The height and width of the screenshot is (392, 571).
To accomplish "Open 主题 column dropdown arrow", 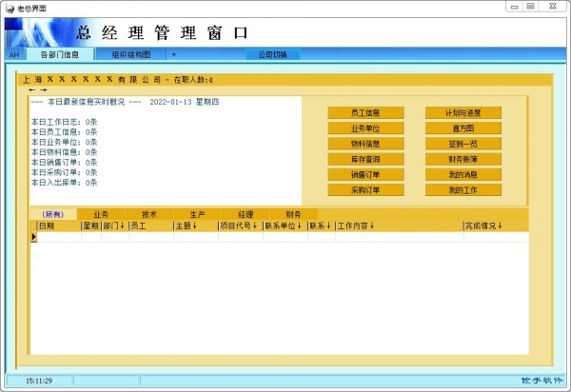I will pos(195,226).
